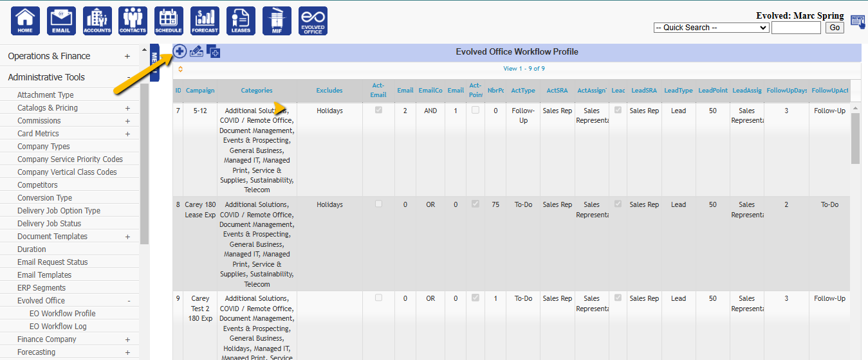Sort by LeadType column header
The width and height of the screenshot is (868, 360).
pyautogui.click(x=678, y=91)
